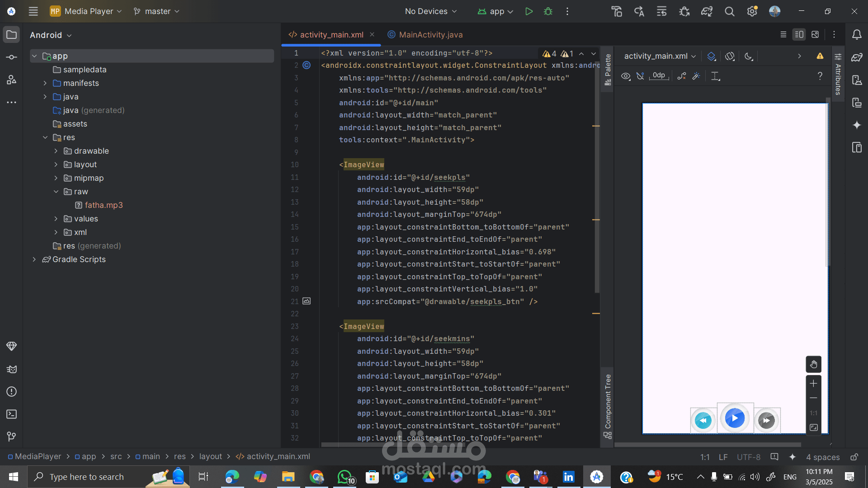
Task: Open the No Devices dropdown
Action: pos(430,11)
